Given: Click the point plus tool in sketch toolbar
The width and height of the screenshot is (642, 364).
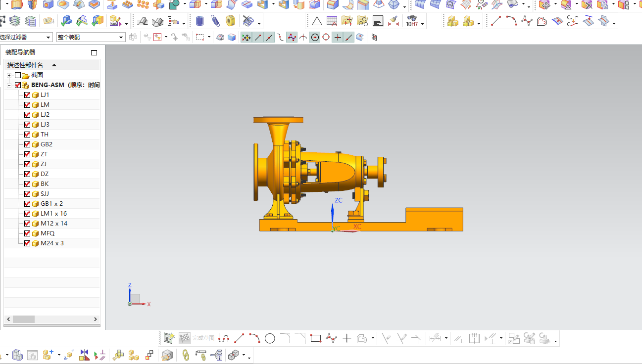Looking at the screenshot, I should point(346,338).
